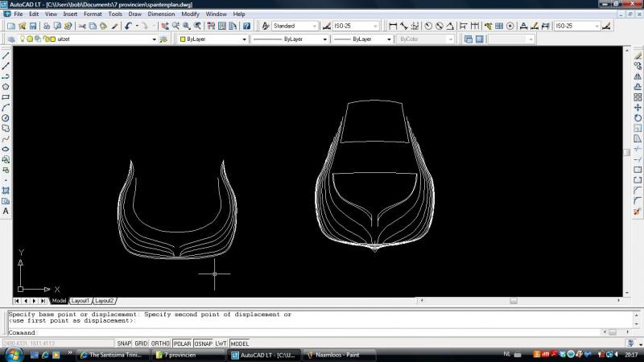Screen dimensions: 644x362
Task: Click the Zoom Previous icon
Action: 197,26
